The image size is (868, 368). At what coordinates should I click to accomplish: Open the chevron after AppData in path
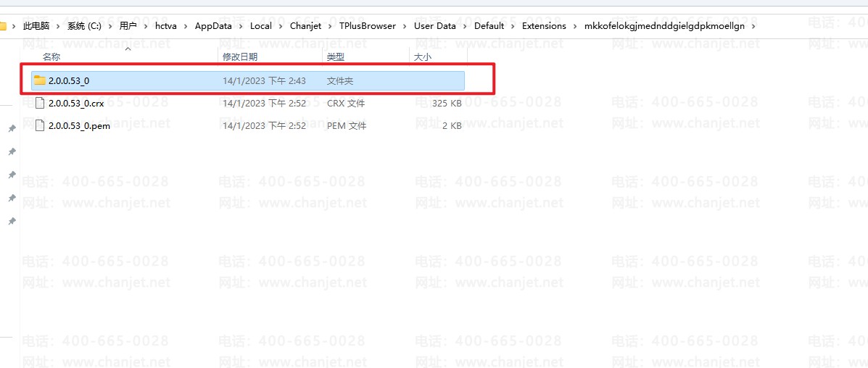click(x=241, y=25)
